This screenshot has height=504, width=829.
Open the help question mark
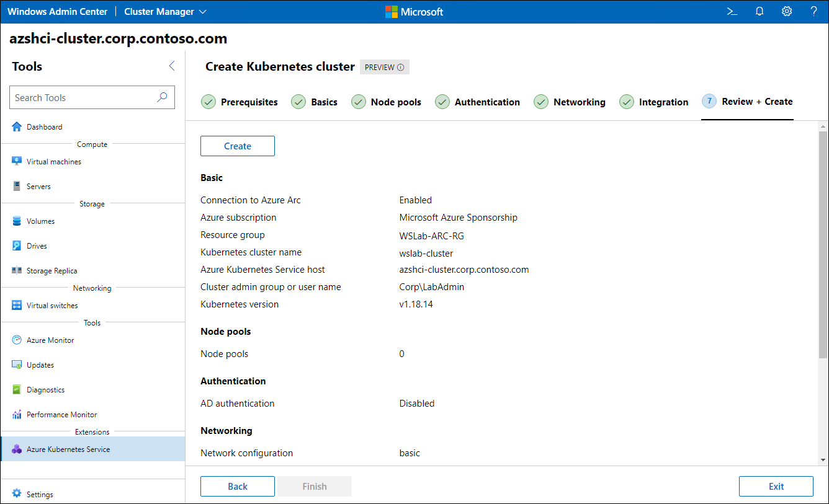(814, 11)
